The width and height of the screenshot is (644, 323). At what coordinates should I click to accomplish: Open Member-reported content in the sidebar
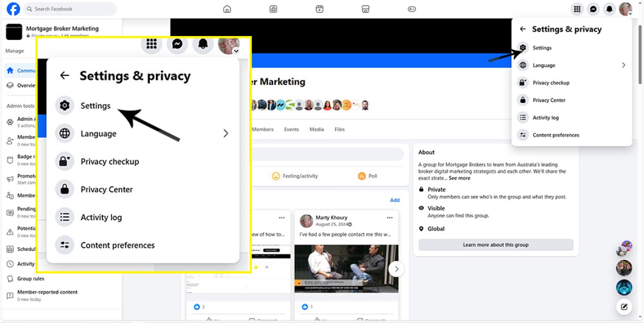coord(47,292)
